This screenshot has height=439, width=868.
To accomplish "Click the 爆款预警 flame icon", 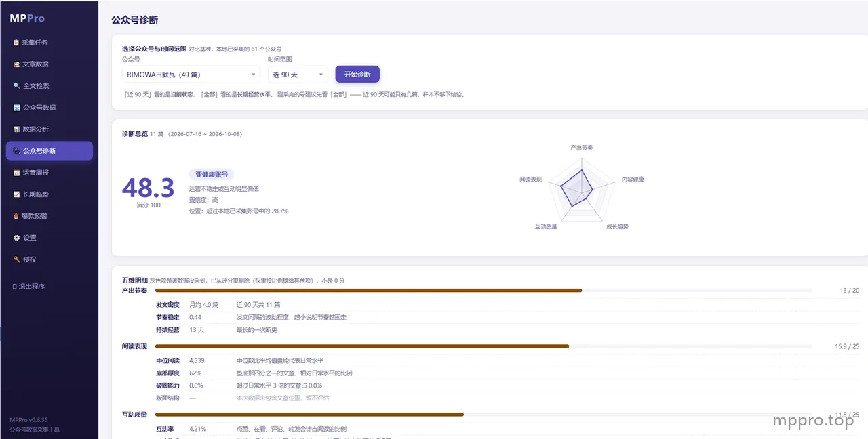I will tap(16, 216).
